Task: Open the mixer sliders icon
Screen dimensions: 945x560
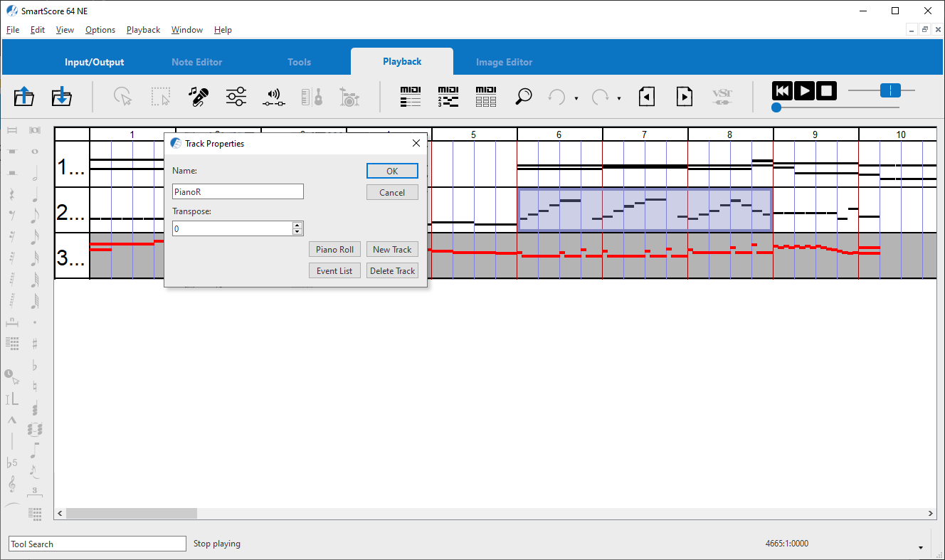Action: [x=236, y=96]
